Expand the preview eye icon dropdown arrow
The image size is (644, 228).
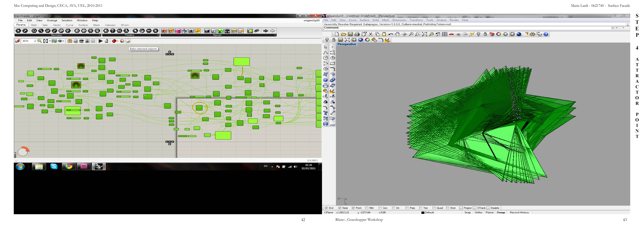(64, 41)
